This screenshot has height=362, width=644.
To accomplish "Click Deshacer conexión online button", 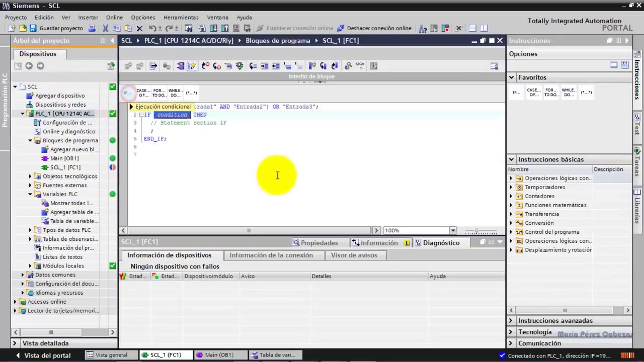I will point(374,28).
